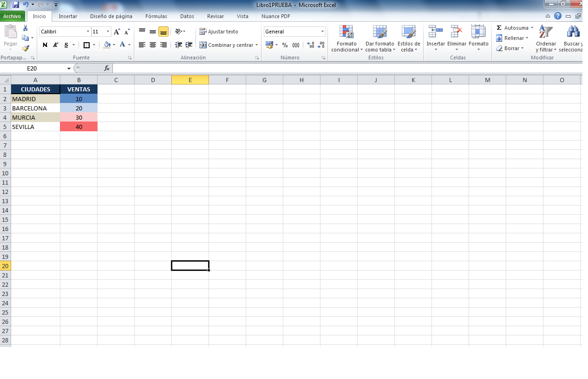Image resolution: width=588 pixels, height=379 pixels.
Task: Toggle italic K formatting
Action: (56, 45)
